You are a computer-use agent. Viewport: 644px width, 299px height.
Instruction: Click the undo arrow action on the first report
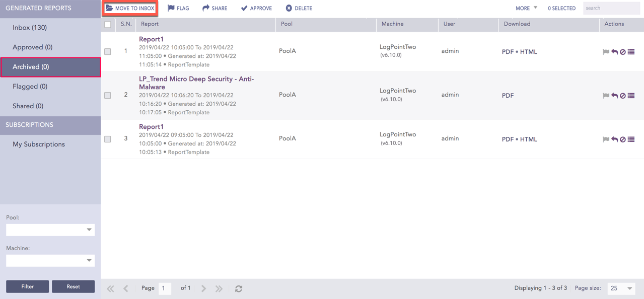coord(614,51)
